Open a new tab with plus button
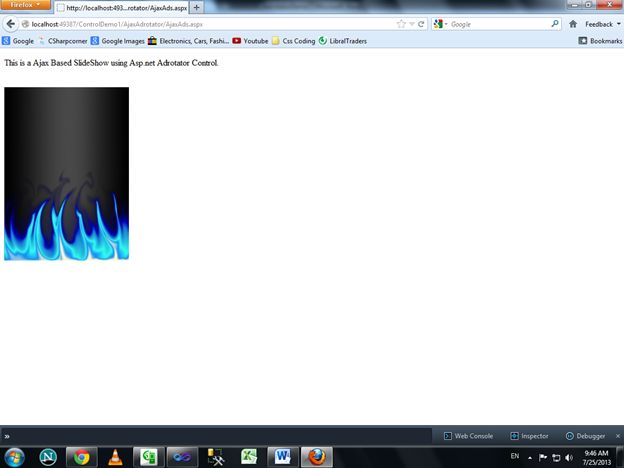Image resolution: width=624 pixels, height=468 pixels. (x=196, y=8)
